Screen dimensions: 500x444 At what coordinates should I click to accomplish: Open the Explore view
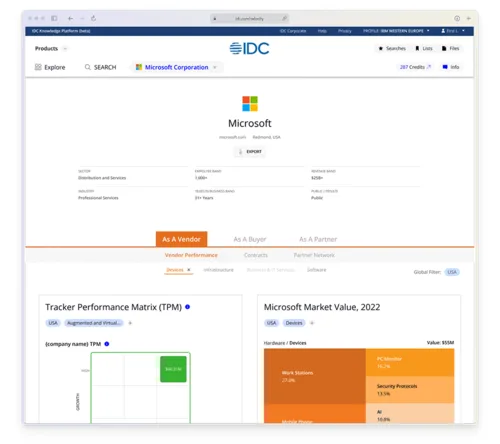[x=50, y=67]
